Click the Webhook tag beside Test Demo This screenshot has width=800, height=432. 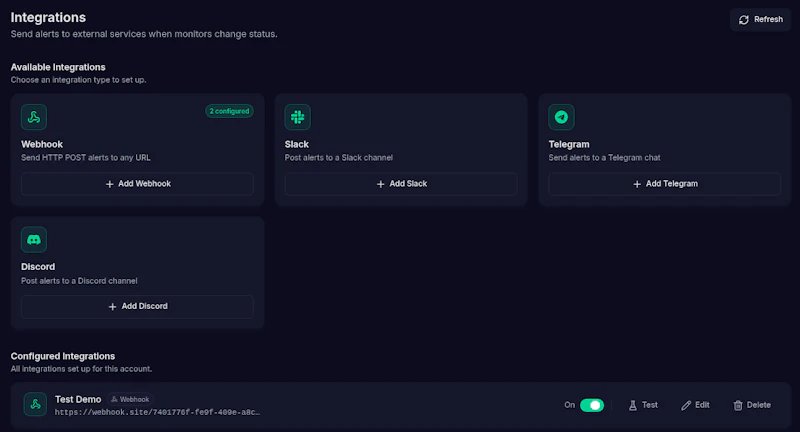point(130,399)
